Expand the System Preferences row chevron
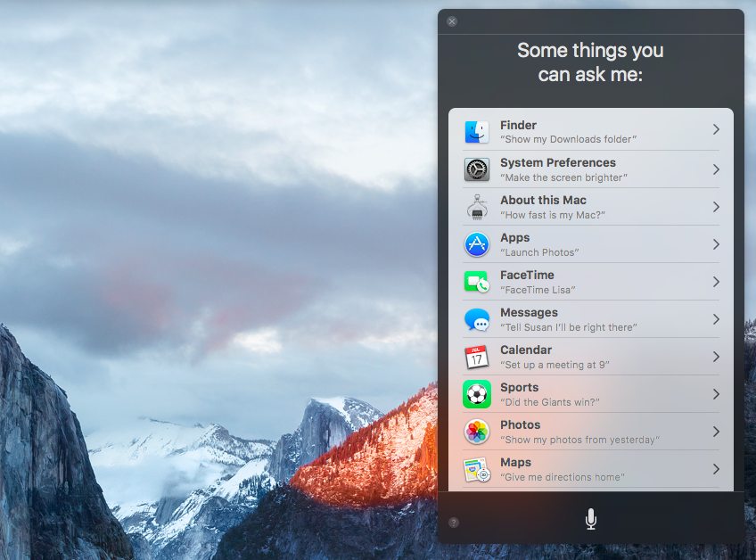The height and width of the screenshot is (560, 756). pyautogui.click(x=716, y=169)
